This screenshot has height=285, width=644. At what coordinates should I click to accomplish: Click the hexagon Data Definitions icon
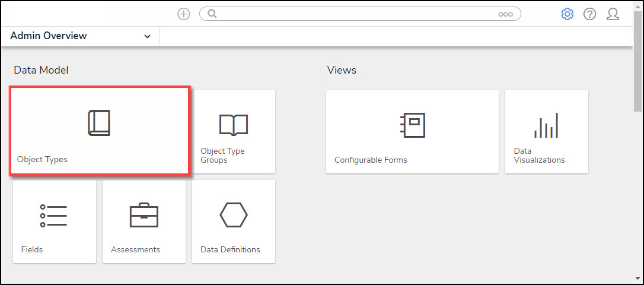tap(233, 215)
